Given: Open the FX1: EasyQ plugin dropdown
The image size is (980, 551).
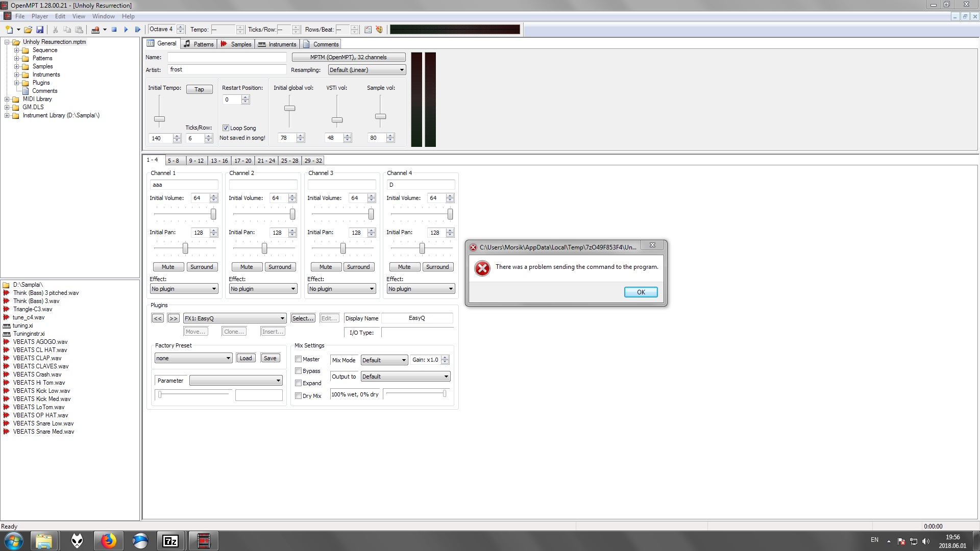Looking at the screenshot, I should click(x=234, y=318).
